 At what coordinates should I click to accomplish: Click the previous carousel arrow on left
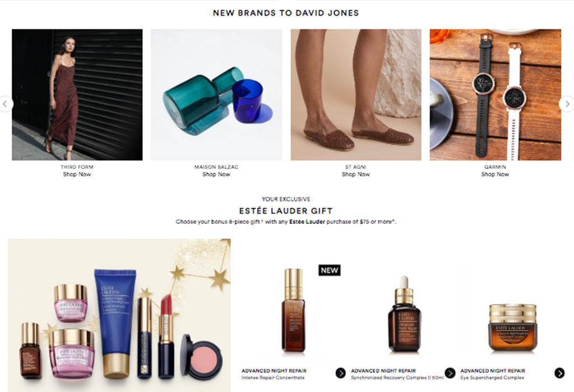point(5,104)
